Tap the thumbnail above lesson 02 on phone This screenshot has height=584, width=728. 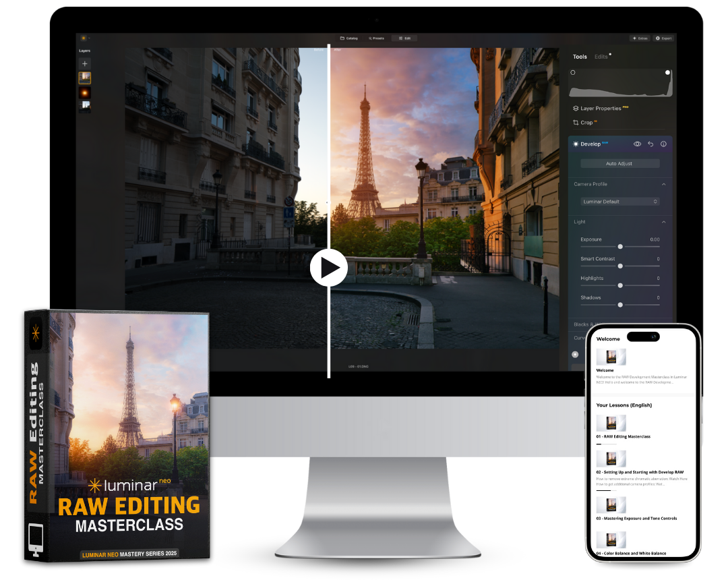coord(611,459)
